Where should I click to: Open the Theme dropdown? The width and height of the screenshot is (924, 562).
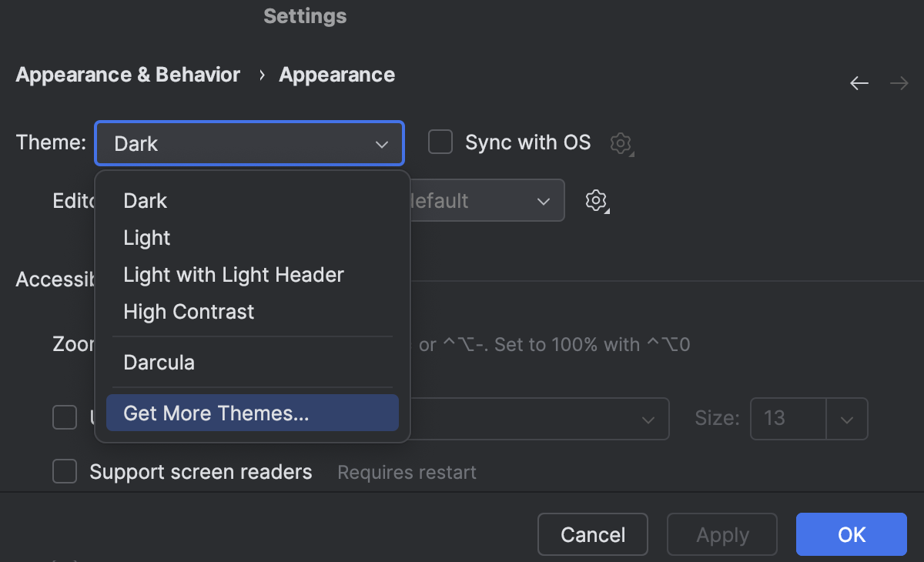[x=249, y=143]
